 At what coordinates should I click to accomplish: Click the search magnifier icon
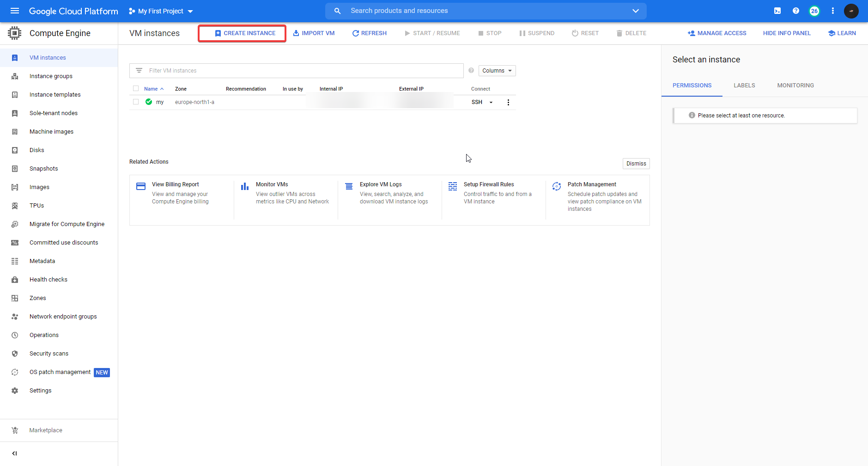[338, 11]
